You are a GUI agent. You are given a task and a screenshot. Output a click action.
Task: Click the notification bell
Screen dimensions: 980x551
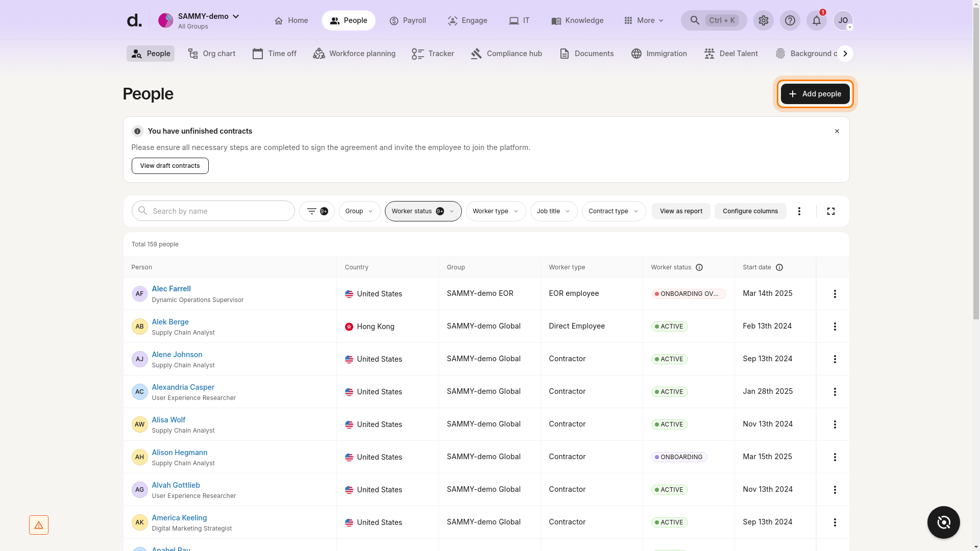[816, 20]
